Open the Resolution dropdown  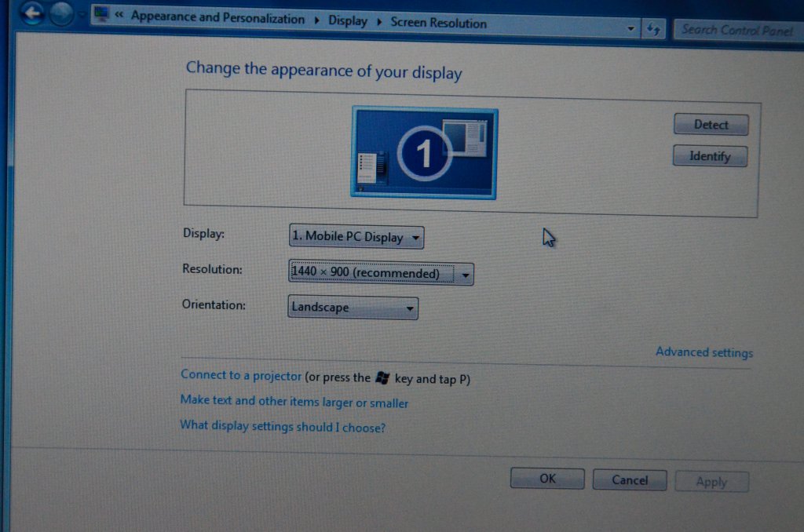pyautogui.click(x=381, y=272)
